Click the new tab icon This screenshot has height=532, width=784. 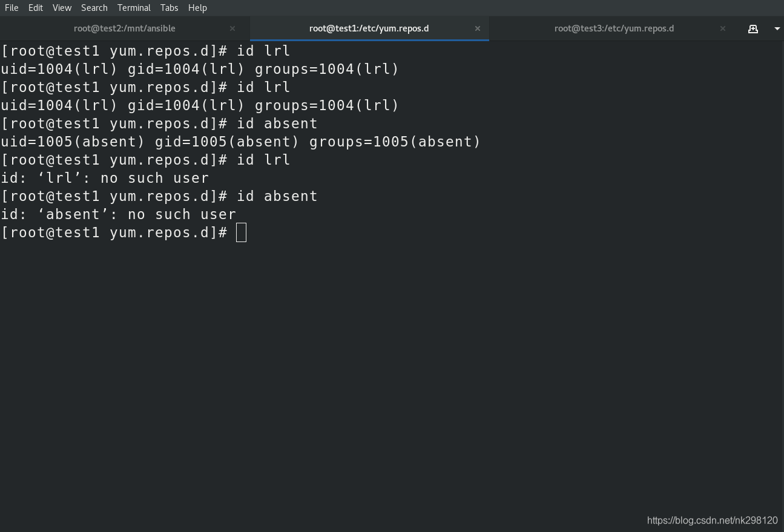tap(753, 28)
